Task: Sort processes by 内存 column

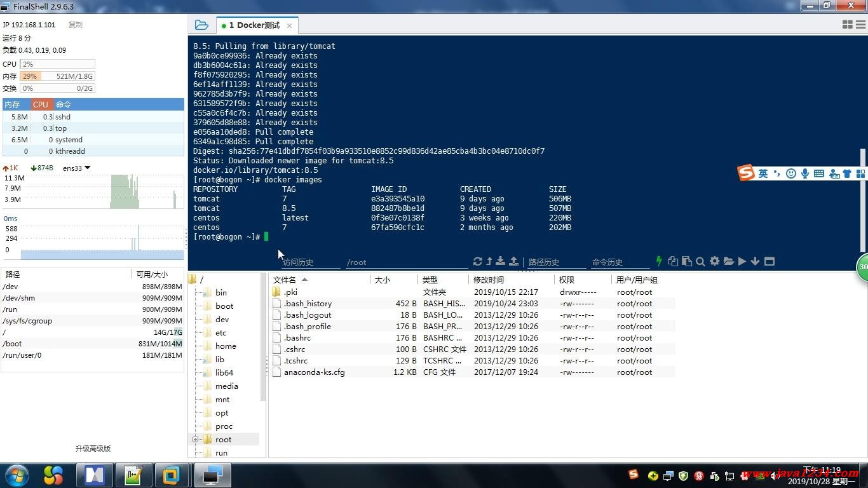Action: tap(17, 104)
